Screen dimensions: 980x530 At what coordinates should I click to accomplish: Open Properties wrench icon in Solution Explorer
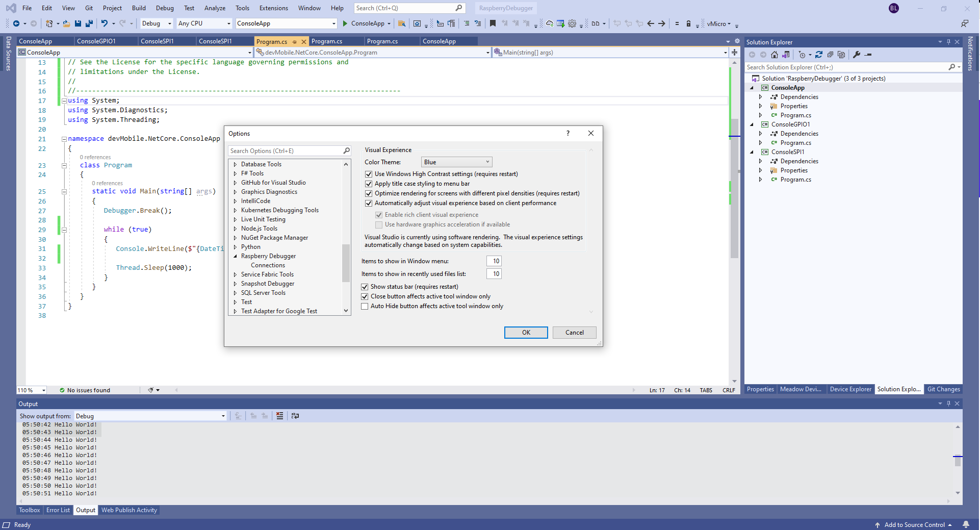tap(857, 55)
